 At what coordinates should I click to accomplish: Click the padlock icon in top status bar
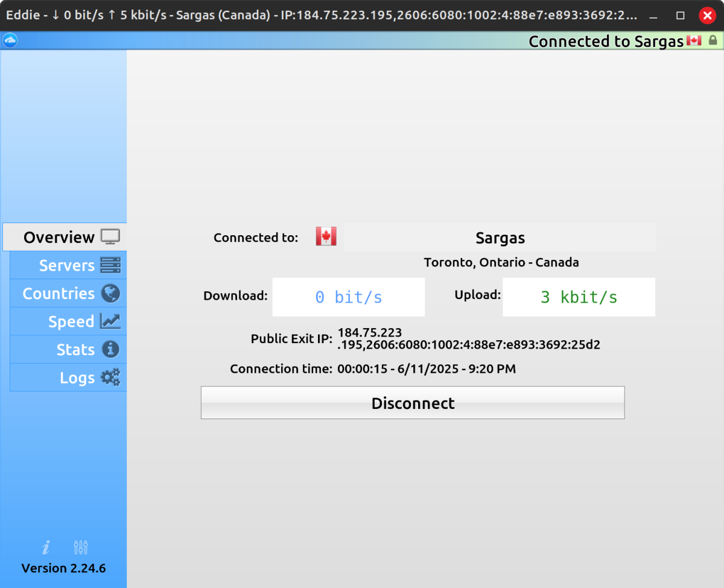713,40
